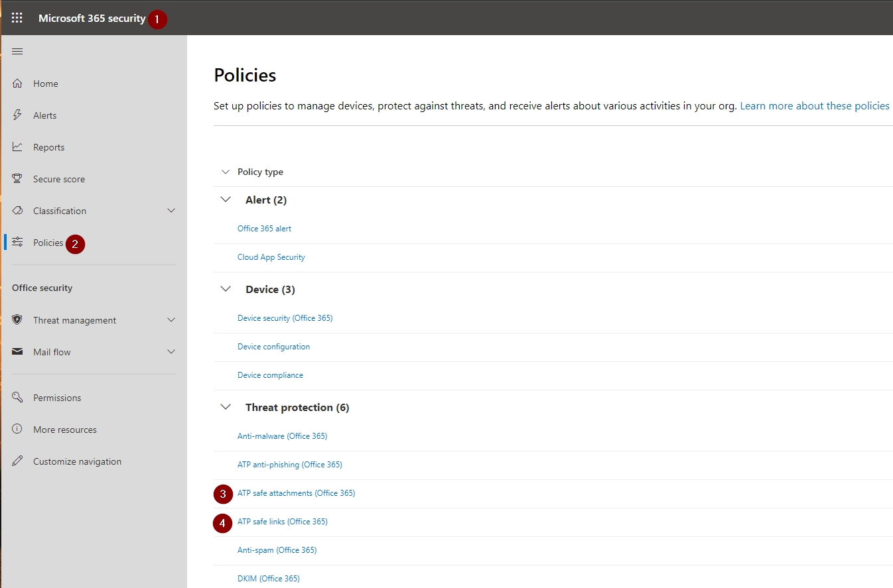Collapse the Device (3) group
The width and height of the screenshot is (893, 588).
point(226,289)
